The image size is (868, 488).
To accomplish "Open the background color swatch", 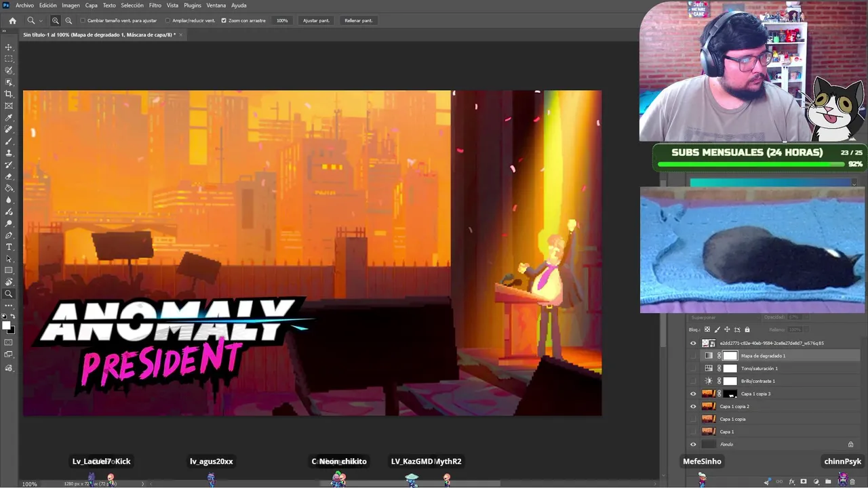I will pos(11,330).
